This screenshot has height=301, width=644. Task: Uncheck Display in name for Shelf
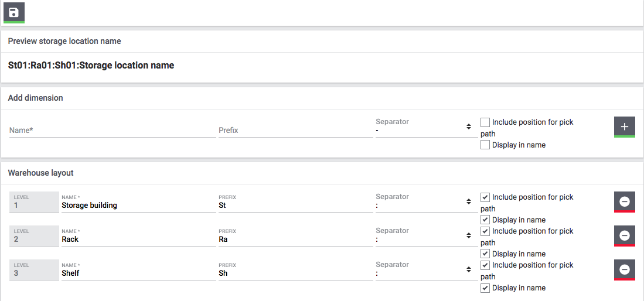click(485, 288)
